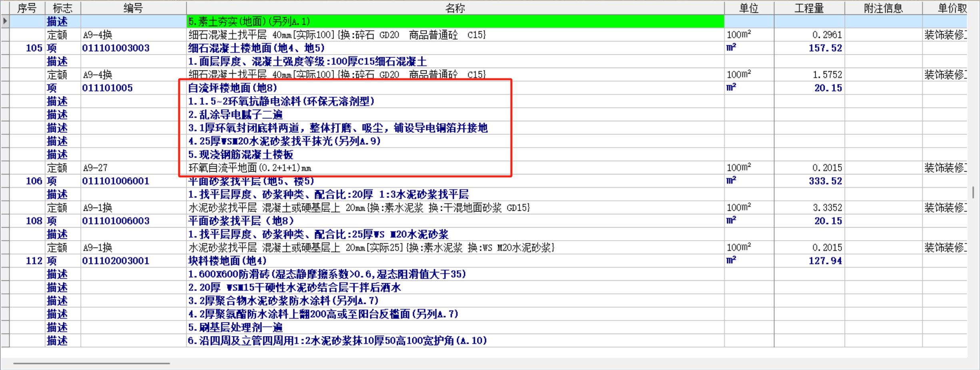Select the green cell 5.素土夯实(地面)(另列A.1)

pyautogui.click(x=455, y=21)
